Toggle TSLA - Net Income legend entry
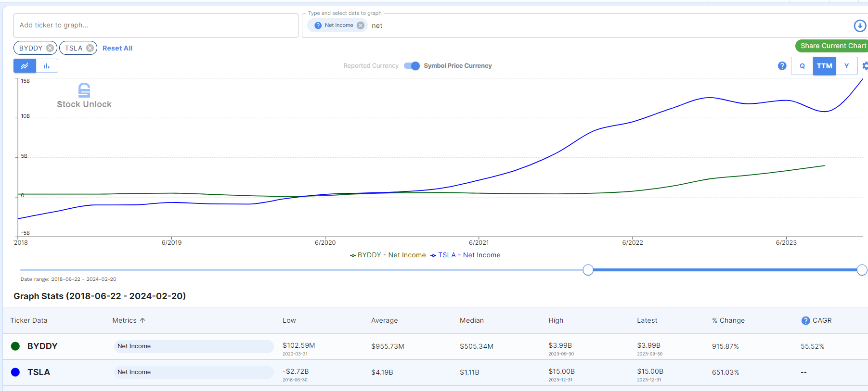 click(x=466, y=255)
